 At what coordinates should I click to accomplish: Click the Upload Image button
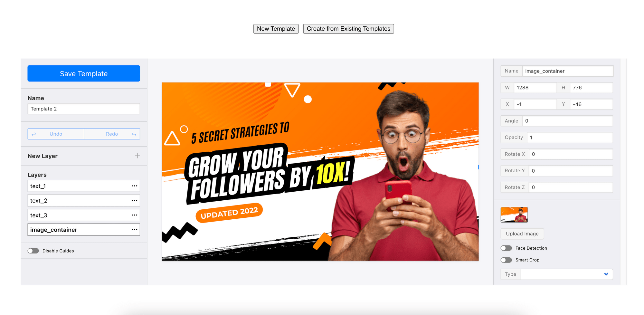coord(522,234)
